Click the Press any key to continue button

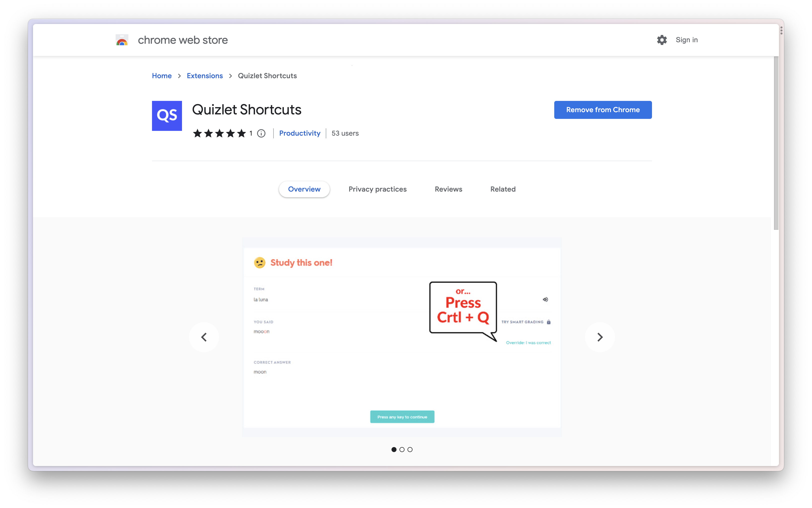402,417
